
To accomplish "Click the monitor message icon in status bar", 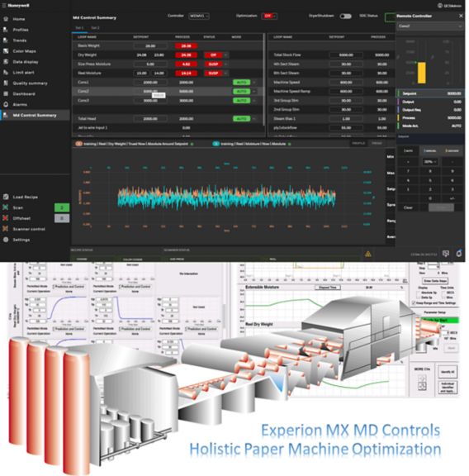I will tap(445, 254).
